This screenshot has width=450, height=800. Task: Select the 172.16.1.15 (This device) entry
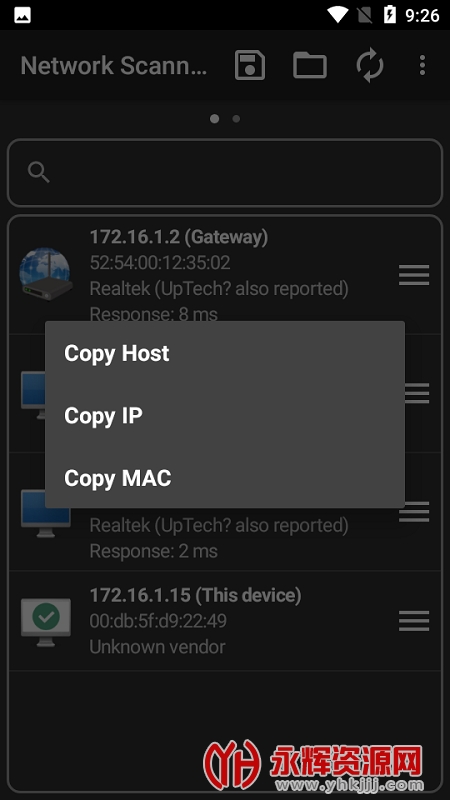[x=225, y=621]
